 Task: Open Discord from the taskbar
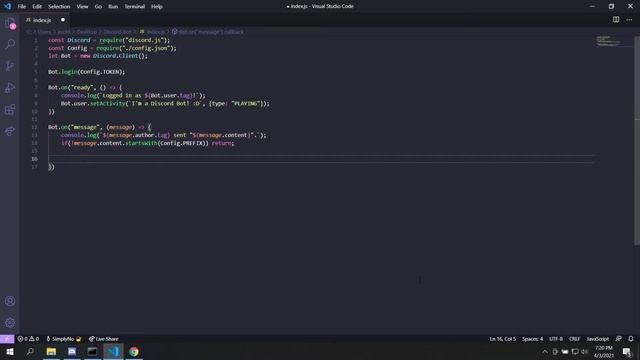[72, 351]
